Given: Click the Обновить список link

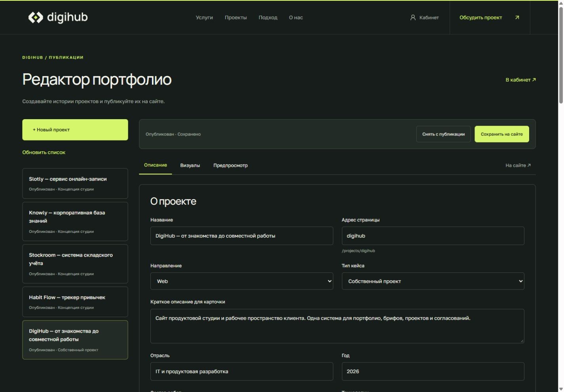Looking at the screenshot, I should coord(44,152).
